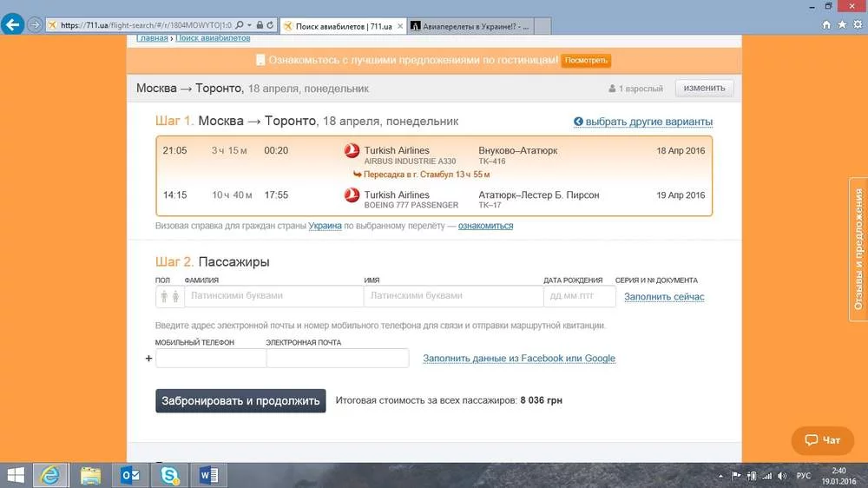Click the Action Center flag icon
The height and width of the screenshot is (488, 868).
pyautogui.click(x=736, y=476)
